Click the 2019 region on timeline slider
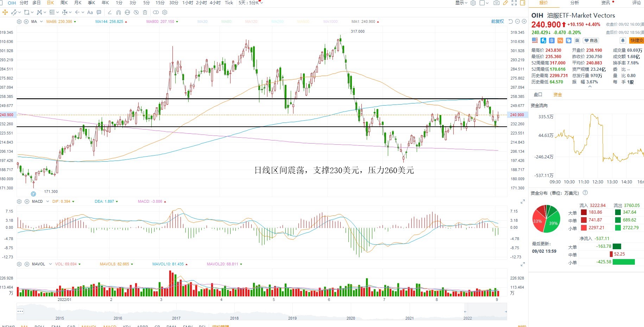Viewport: 644px width, 327px height. point(292,318)
